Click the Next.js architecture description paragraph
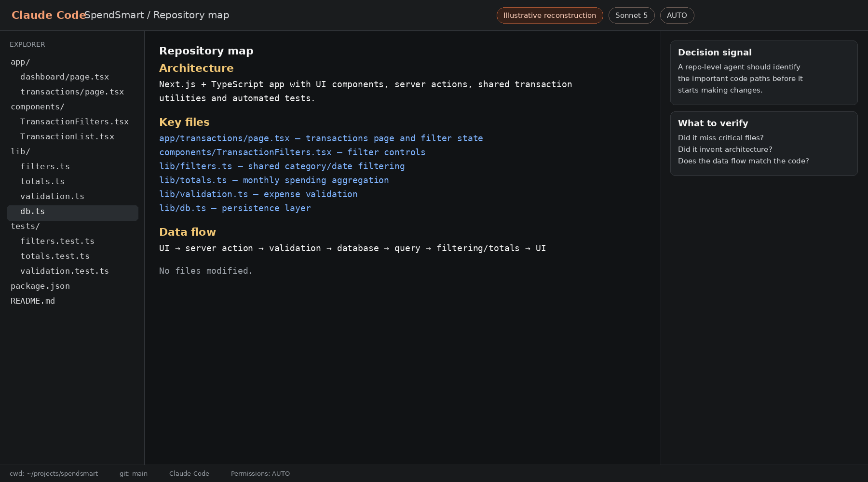This screenshot has width=868, height=482. click(366, 92)
